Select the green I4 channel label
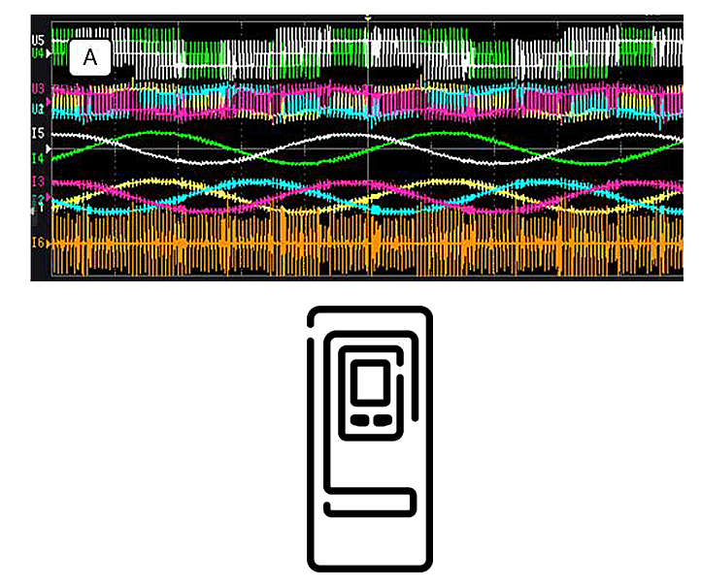Image resolution: width=701 pixels, height=588 pixels. [38, 157]
